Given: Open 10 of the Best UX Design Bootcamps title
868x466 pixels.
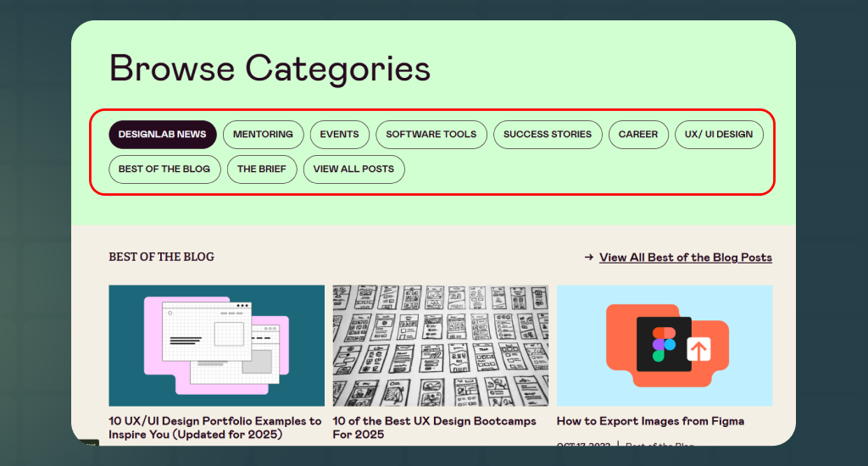Looking at the screenshot, I should (x=434, y=428).
